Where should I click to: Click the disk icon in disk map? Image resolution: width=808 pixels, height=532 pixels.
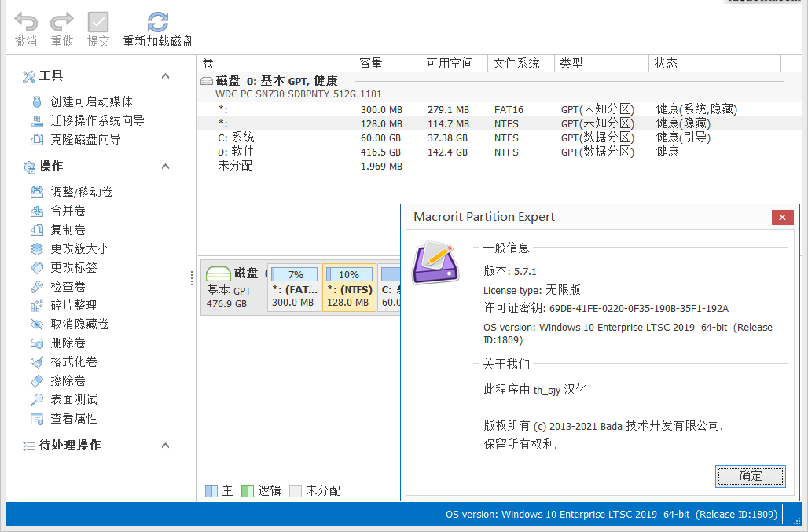(218, 274)
